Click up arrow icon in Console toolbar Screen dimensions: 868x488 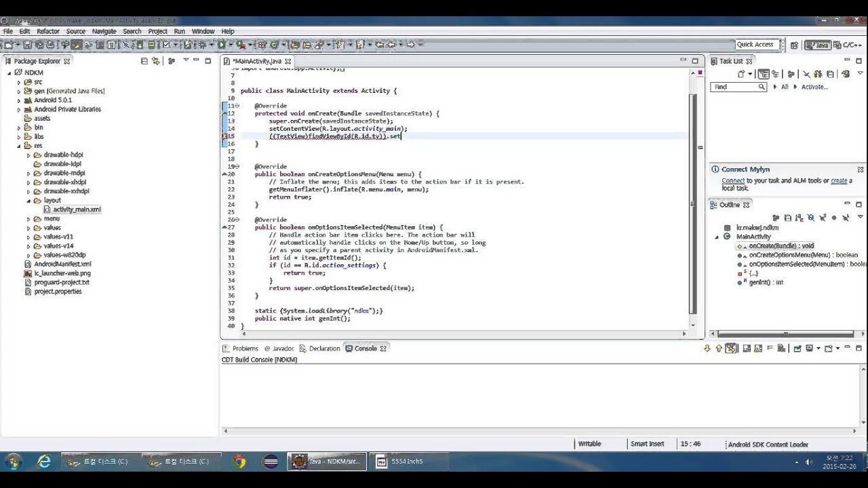(719, 348)
